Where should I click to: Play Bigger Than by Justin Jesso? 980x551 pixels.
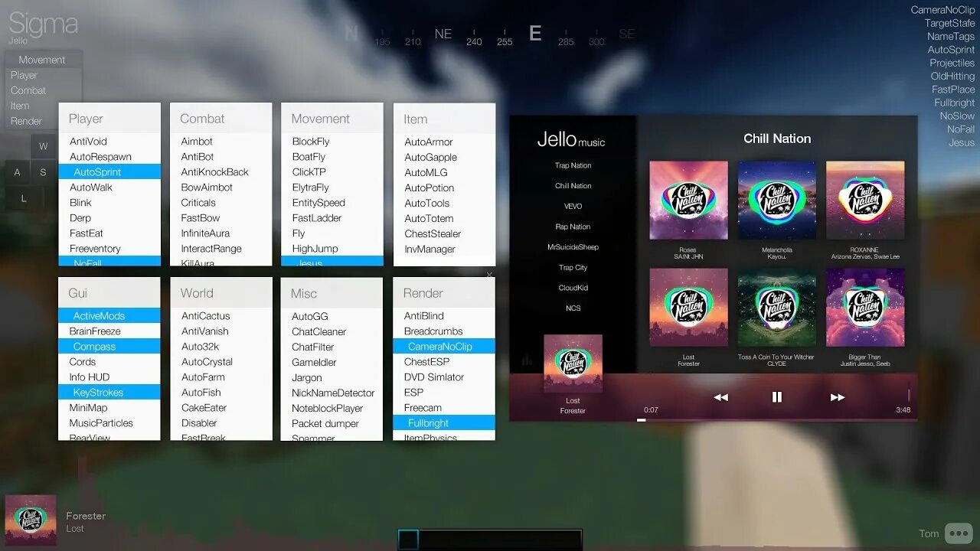pos(865,307)
